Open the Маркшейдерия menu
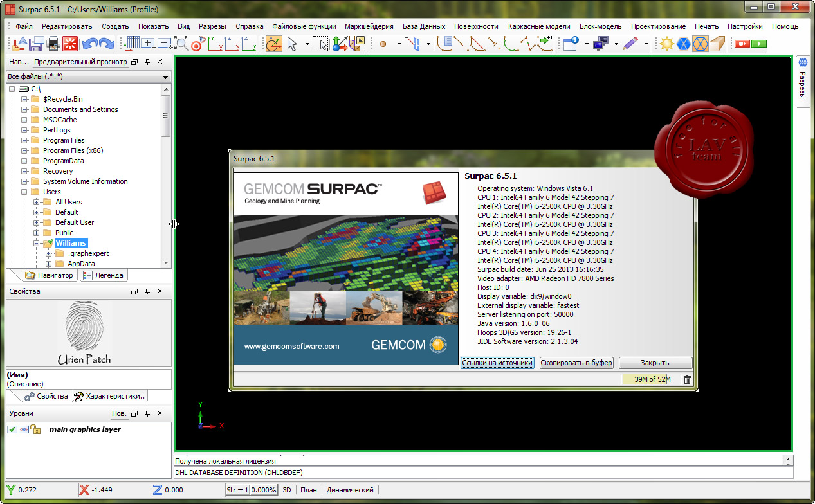Viewport: 815px width, 504px height. click(369, 26)
